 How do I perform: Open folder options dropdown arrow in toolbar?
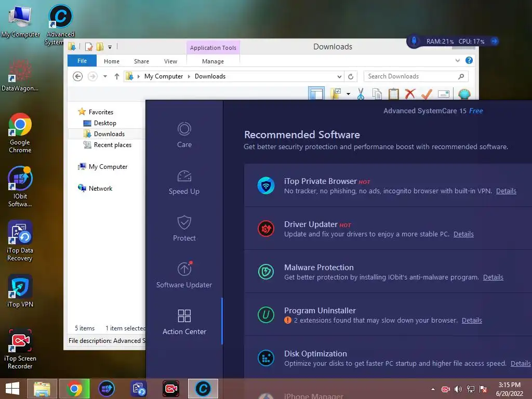(348, 94)
